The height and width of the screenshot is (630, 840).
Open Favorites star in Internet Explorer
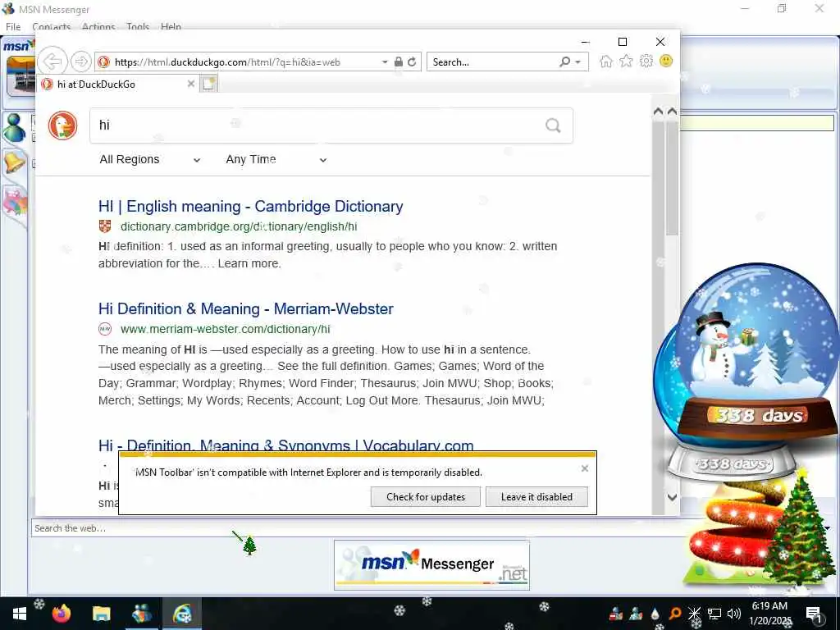point(626,62)
